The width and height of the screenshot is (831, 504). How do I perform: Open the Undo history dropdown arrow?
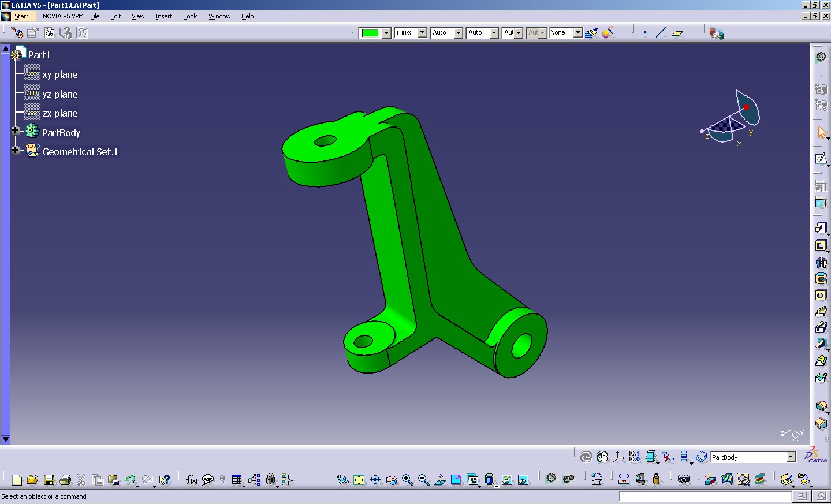pyautogui.click(x=137, y=486)
